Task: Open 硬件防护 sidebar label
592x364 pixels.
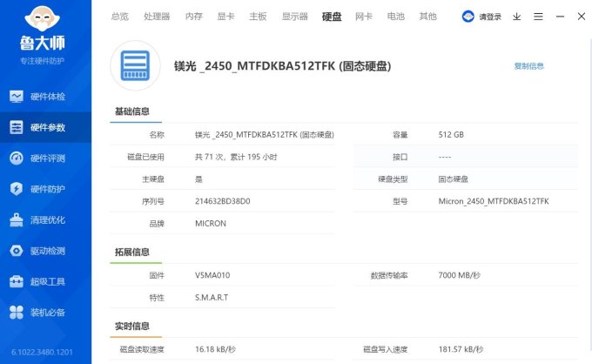Action: pyautogui.click(x=48, y=189)
